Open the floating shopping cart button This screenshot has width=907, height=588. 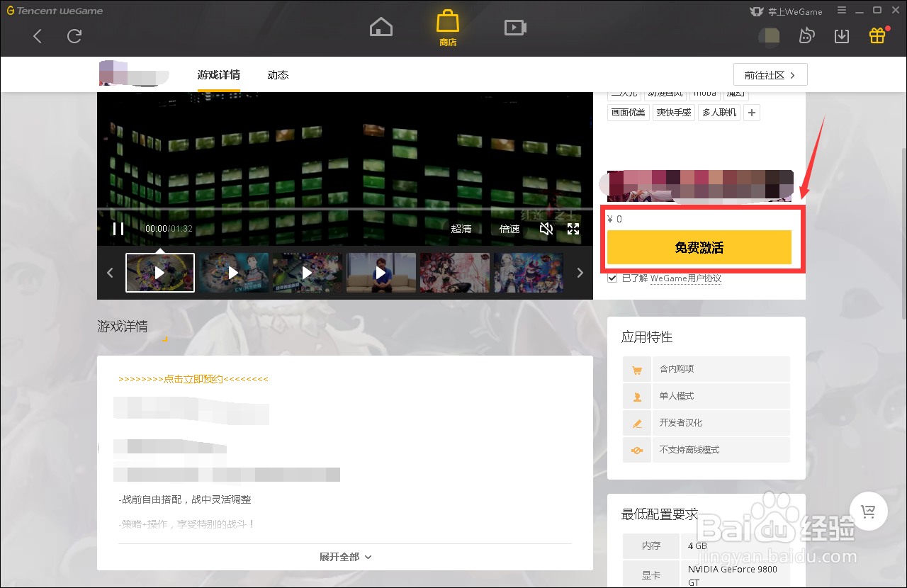coord(868,511)
